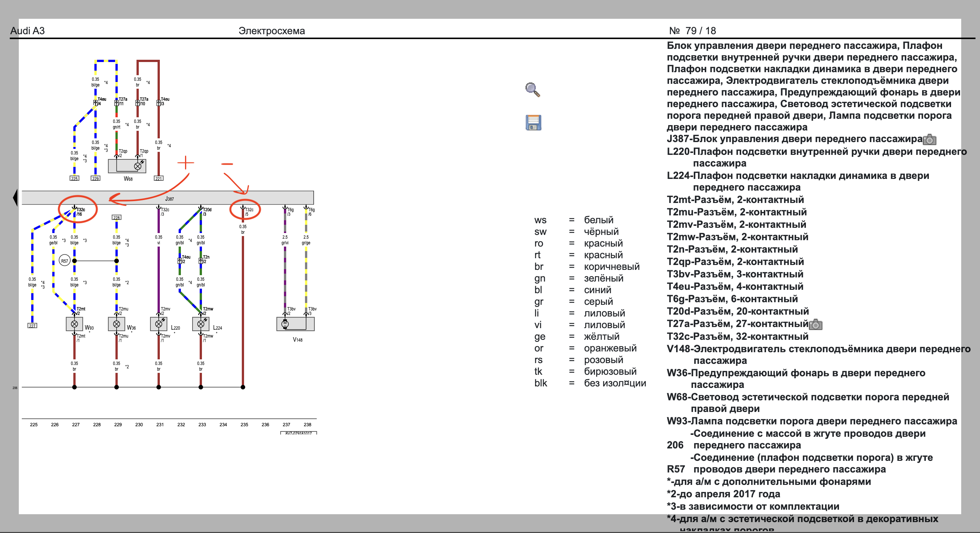Click the floppy disk save icon
The height and width of the screenshot is (533, 980).
pyautogui.click(x=533, y=123)
